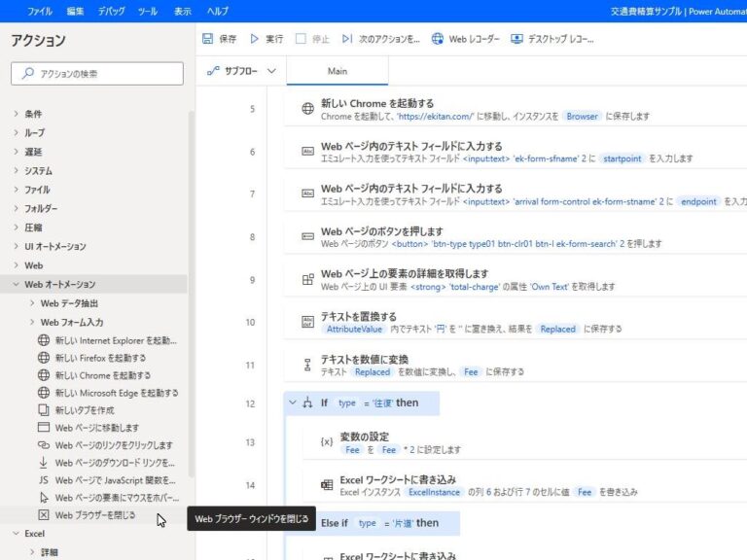
Task: Select step 9 要素の詳細を取得します
Action: coord(516,280)
